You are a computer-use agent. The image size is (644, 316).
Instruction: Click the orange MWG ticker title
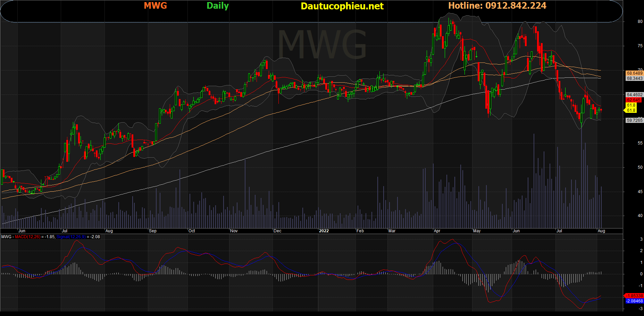coord(155,6)
